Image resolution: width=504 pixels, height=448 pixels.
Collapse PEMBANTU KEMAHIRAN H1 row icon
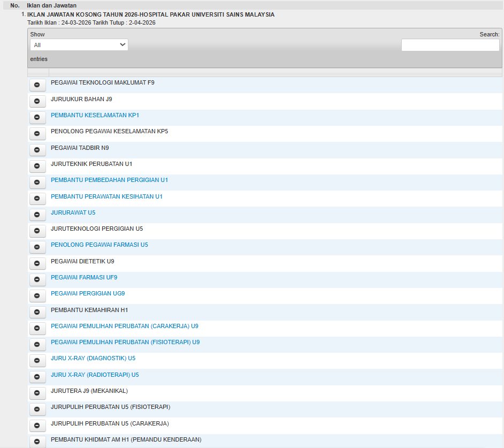(x=37, y=312)
